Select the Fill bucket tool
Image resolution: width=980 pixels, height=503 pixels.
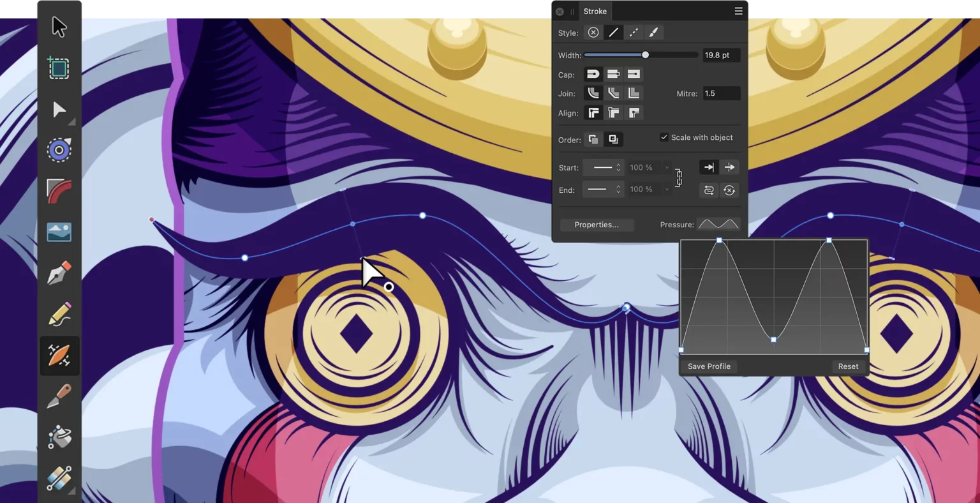point(59,437)
